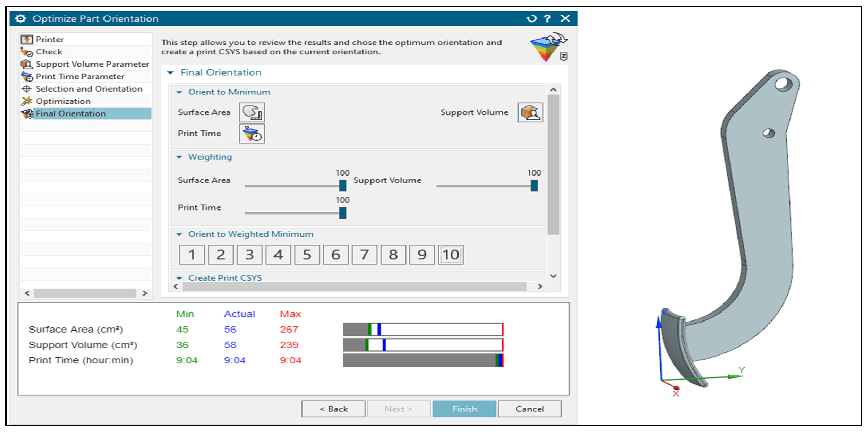
Task: Select weighted minimum orientation 5
Action: coord(307,255)
